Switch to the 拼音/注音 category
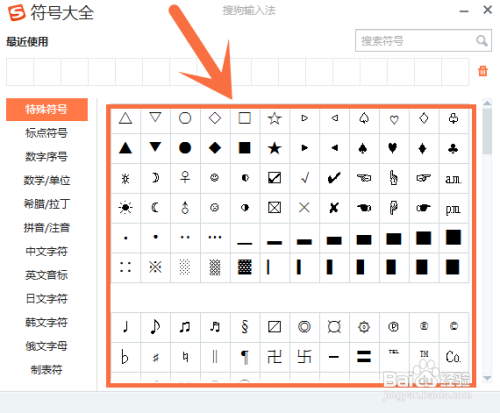500x413 pixels. coord(47,228)
